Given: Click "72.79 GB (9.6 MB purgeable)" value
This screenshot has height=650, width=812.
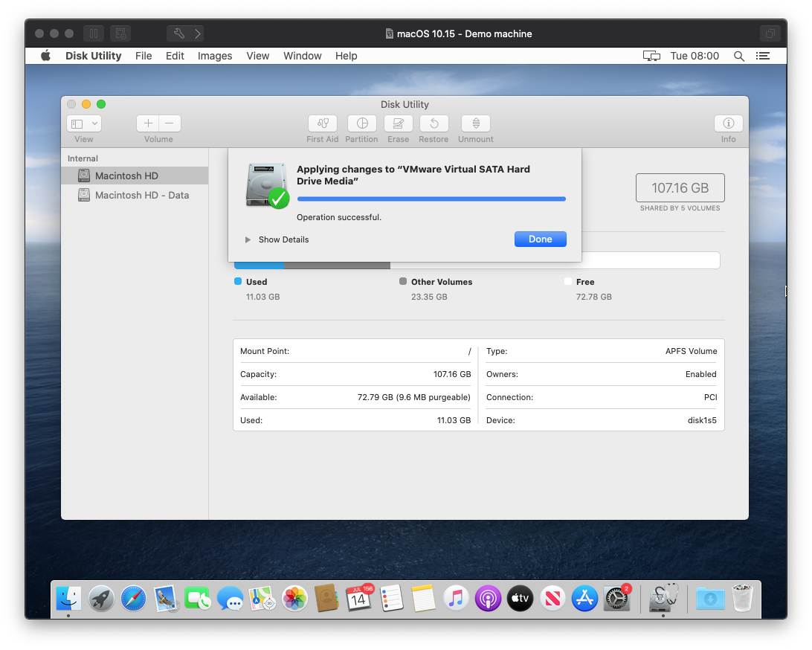Looking at the screenshot, I should point(413,397).
